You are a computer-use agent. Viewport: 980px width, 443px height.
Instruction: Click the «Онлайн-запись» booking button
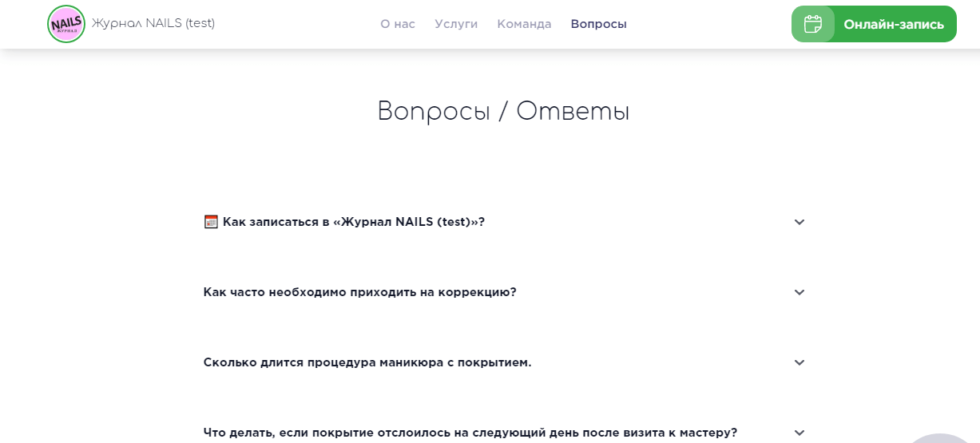pos(874,24)
